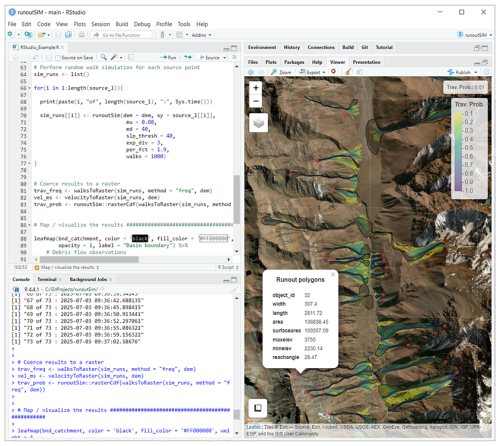Open the Session menu
Screen dimensions: 500x446
[101, 24]
